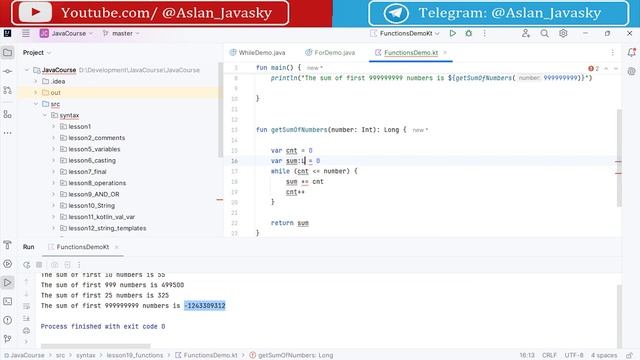Open line:column position indicator
The image size is (640, 360).
point(527,356)
